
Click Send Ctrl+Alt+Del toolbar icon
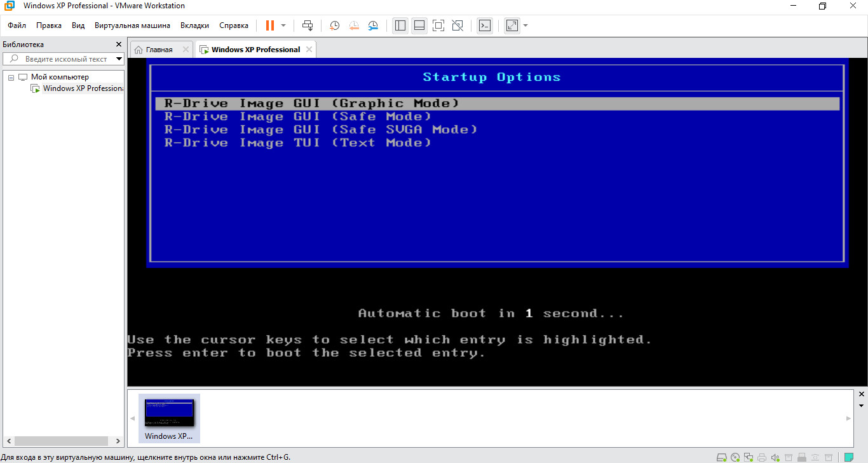coord(308,25)
